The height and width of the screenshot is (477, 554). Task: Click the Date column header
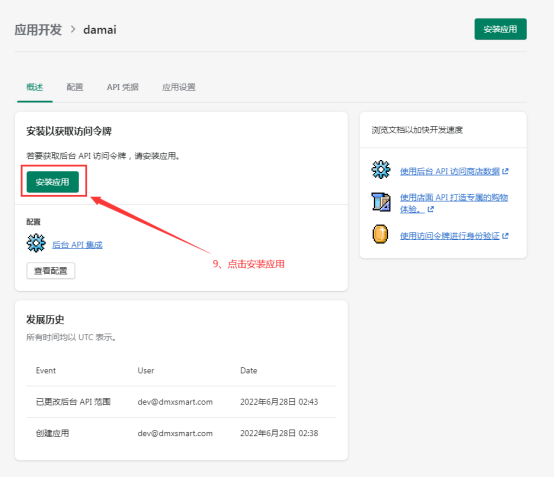(x=249, y=370)
